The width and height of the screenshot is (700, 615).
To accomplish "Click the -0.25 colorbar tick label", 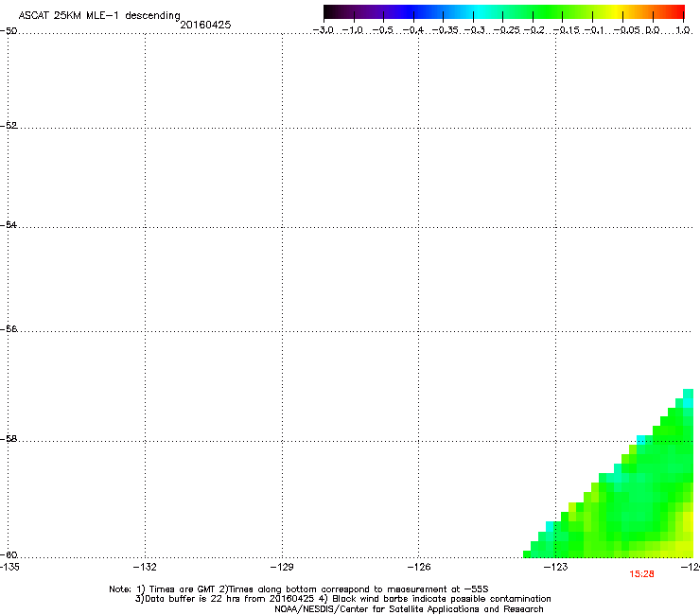I will [507, 30].
